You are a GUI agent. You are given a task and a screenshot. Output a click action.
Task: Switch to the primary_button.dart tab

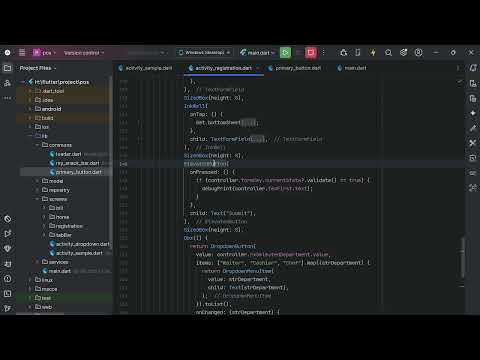point(295,68)
